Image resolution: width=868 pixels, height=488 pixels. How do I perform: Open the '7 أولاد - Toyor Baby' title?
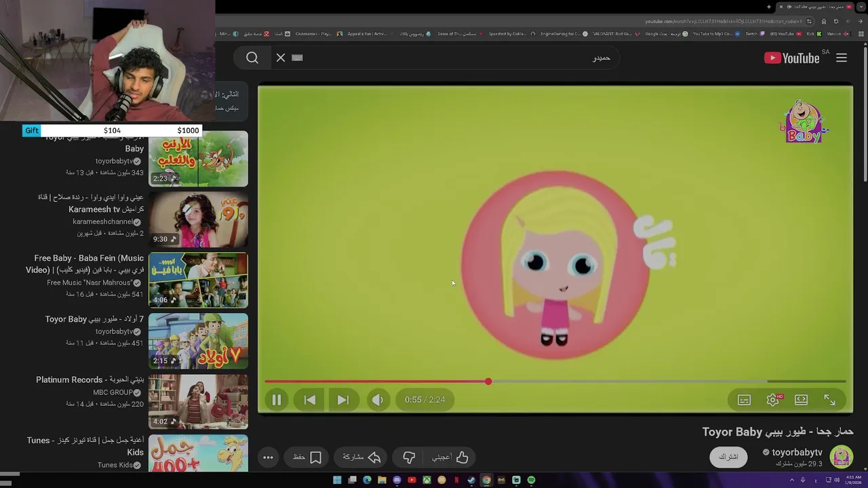click(x=94, y=319)
